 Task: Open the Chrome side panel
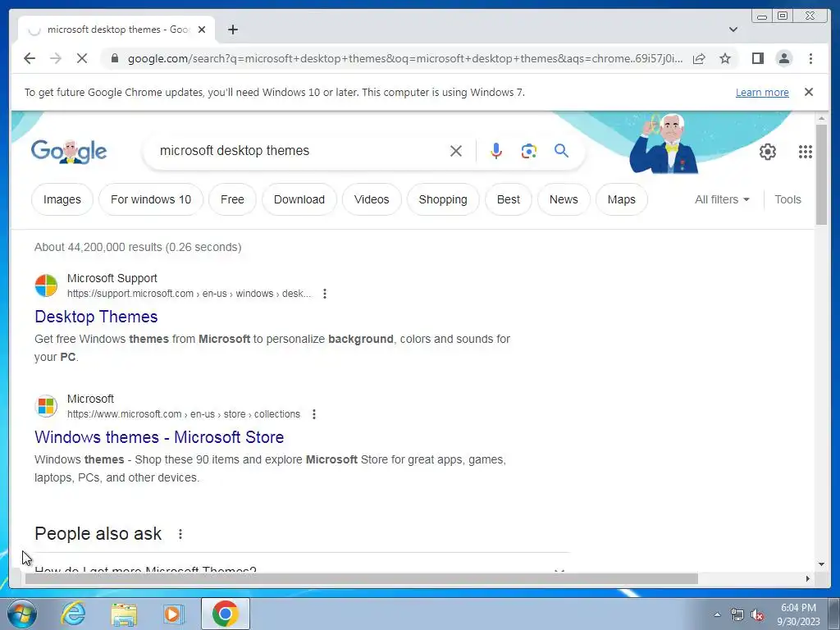(757, 58)
